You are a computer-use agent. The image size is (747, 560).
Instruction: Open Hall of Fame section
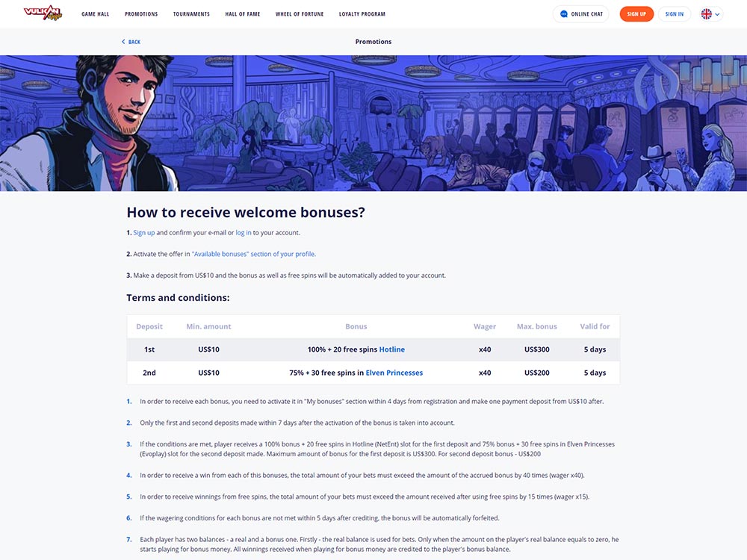click(x=243, y=13)
